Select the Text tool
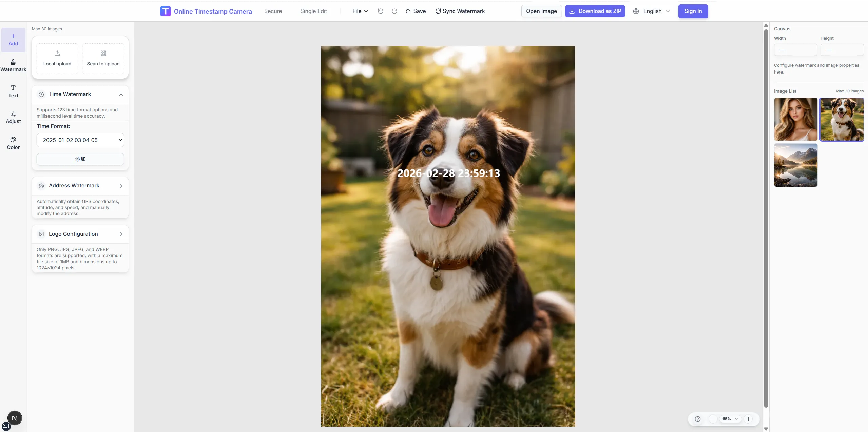This screenshot has width=868, height=432. (13, 91)
